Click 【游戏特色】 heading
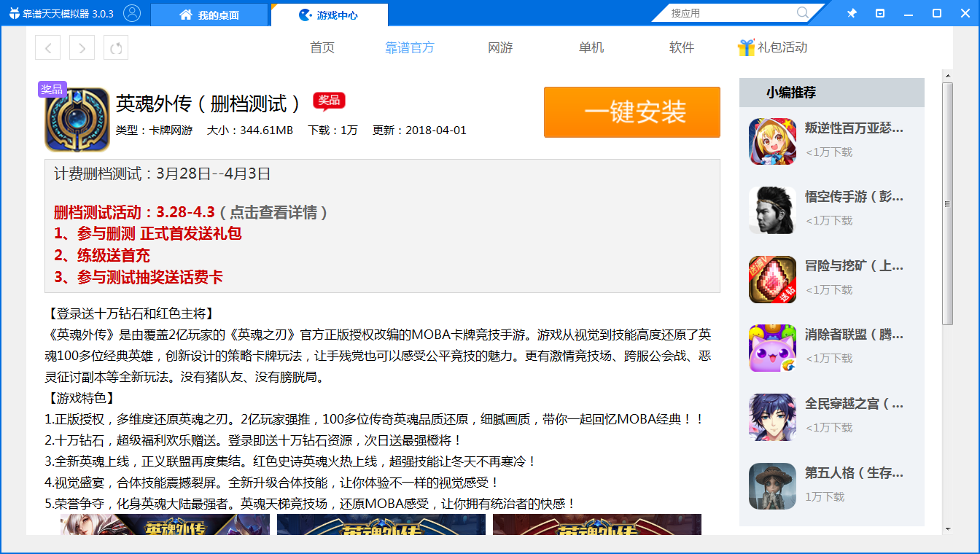Image resolution: width=980 pixels, height=554 pixels. (79, 399)
